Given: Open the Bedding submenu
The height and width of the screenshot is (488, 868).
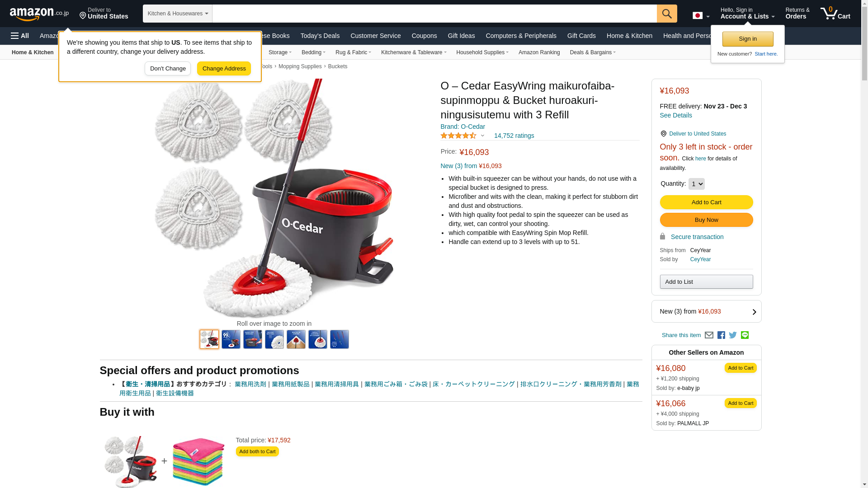Looking at the screenshot, I should point(313,52).
